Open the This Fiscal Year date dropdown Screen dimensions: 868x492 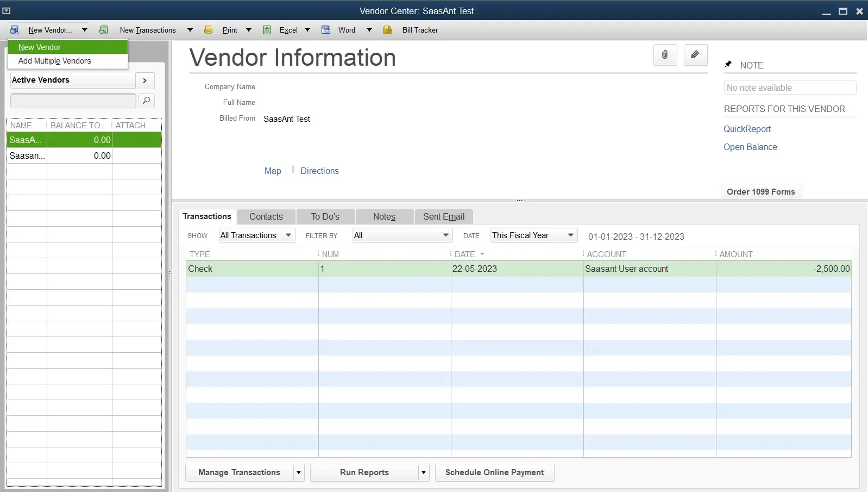(533, 235)
